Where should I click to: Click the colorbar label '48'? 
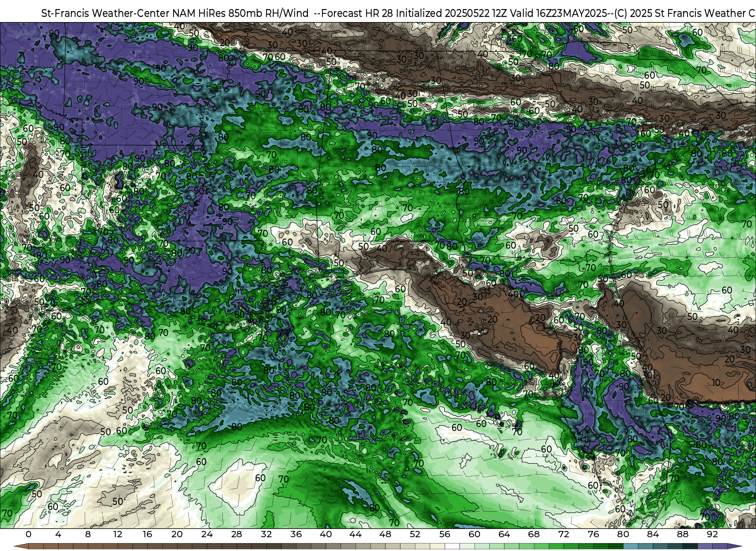coord(385,534)
